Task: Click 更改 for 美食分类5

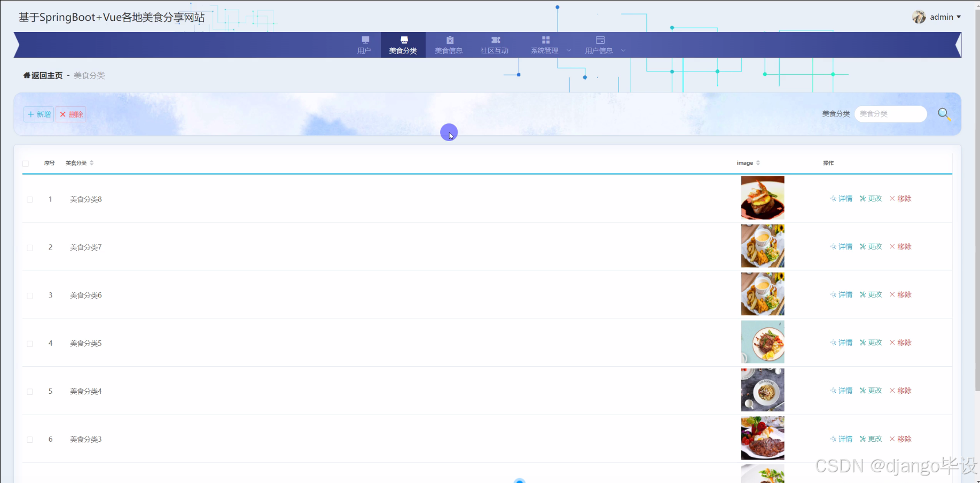Action: pyautogui.click(x=871, y=342)
